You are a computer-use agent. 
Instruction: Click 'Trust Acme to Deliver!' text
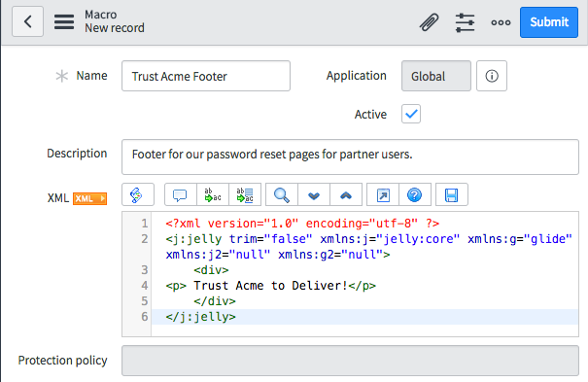pyautogui.click(x=271, y=286)
